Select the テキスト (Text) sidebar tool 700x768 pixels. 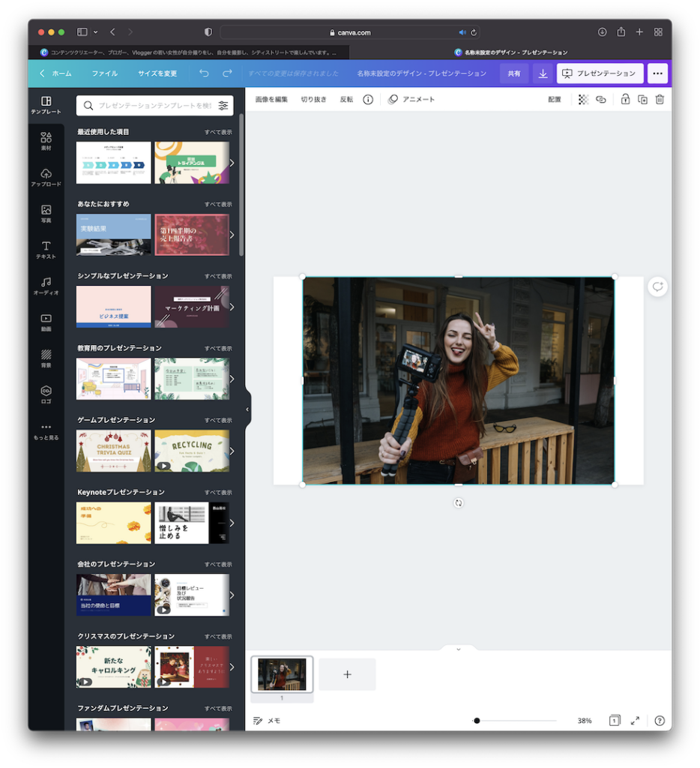[x=46, y=250]
